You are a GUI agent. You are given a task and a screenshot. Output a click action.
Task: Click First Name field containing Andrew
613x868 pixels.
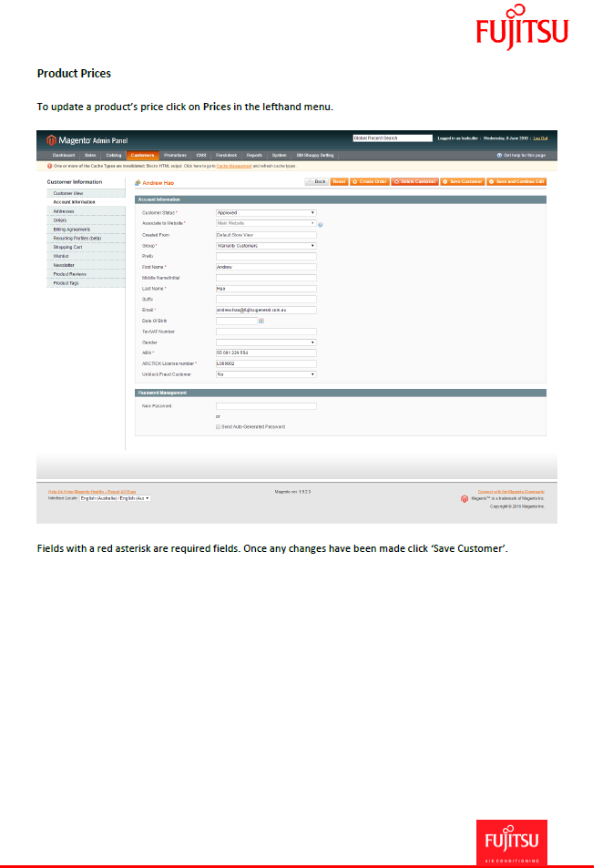tap(266, 268)
